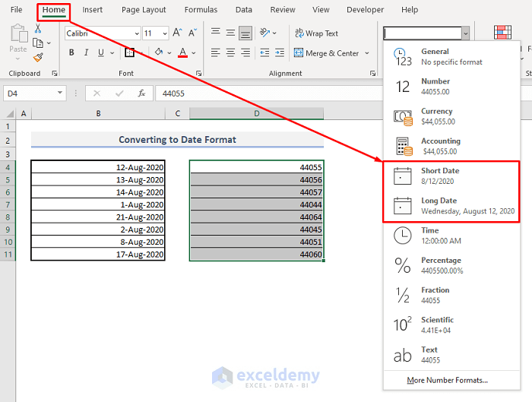Image resolution: width=532 pixels, height=402 pixels.
Task: Open the font size 11 dropdown
Action: 165,33
